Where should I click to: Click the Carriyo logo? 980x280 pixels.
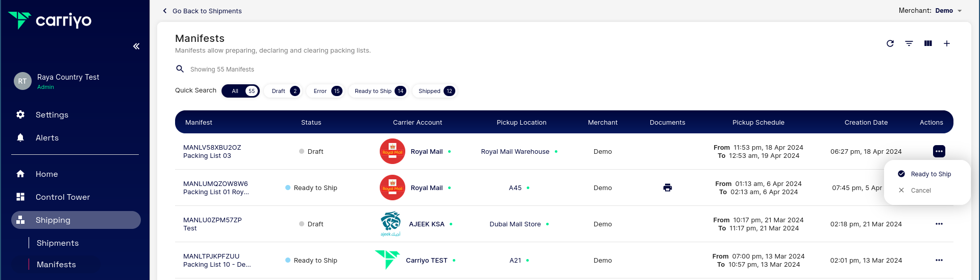coord(50,20)
